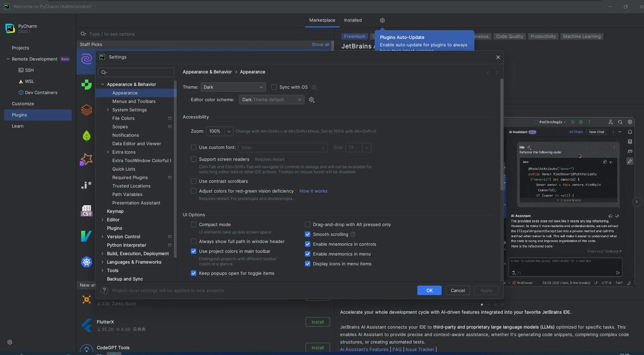Select the green leaf plugin icon

[86, 136]
